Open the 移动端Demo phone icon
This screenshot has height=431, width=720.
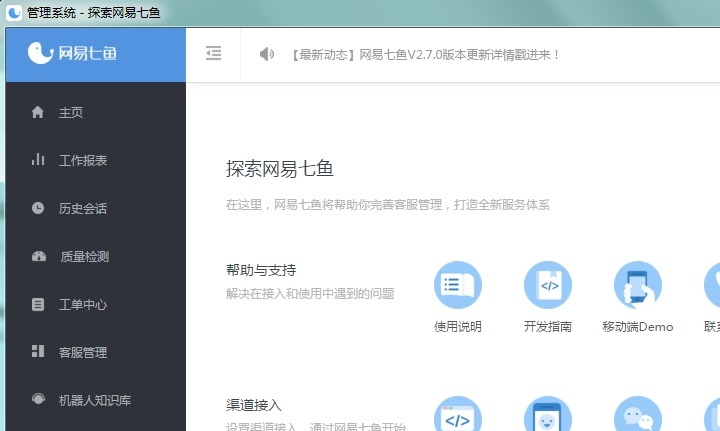pyautogui.click(x=638, y=285)
